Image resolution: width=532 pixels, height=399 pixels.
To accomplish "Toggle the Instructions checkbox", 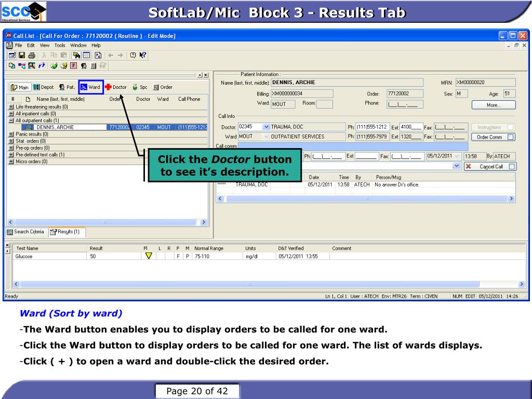I will [x=510, y=127].
